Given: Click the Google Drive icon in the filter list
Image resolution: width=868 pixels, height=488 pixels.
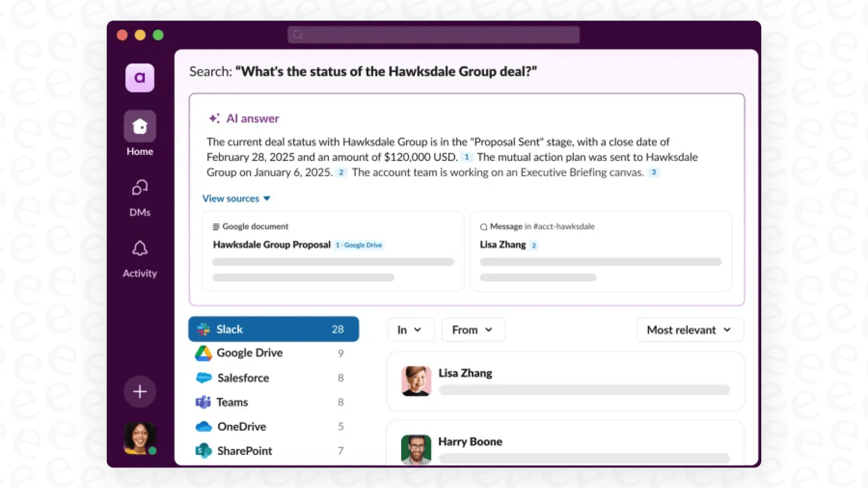Looking at the screenshot, I should (x=204, y=353).
